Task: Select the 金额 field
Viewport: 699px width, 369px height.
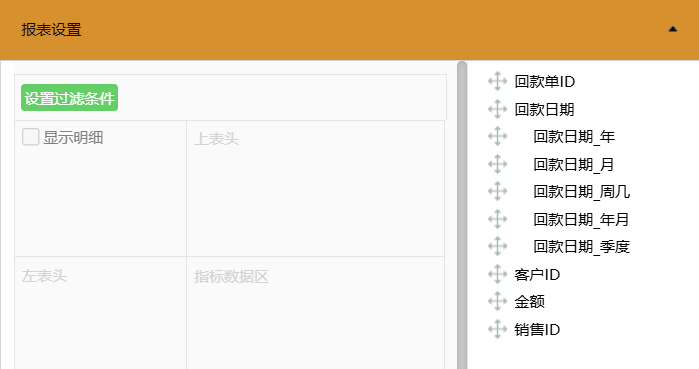Action: 530,302
